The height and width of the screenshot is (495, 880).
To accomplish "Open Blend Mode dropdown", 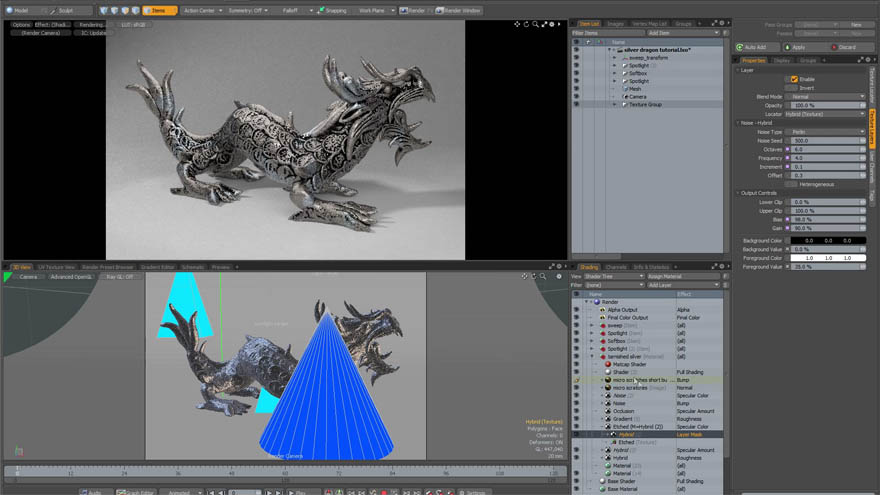I will coord(825,97).
